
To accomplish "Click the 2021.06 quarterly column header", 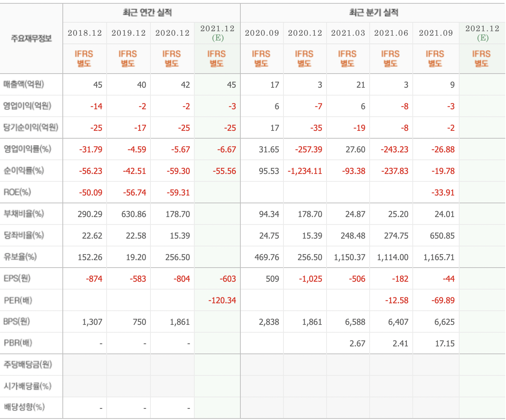I will (391, 33).
